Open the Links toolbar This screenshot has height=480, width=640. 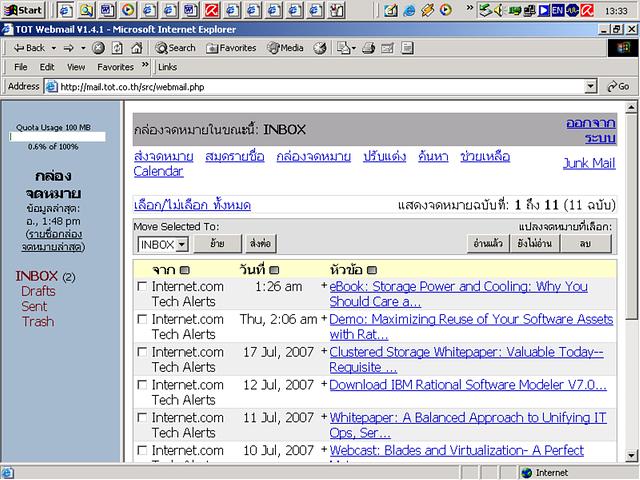click(x=167, y=67)
